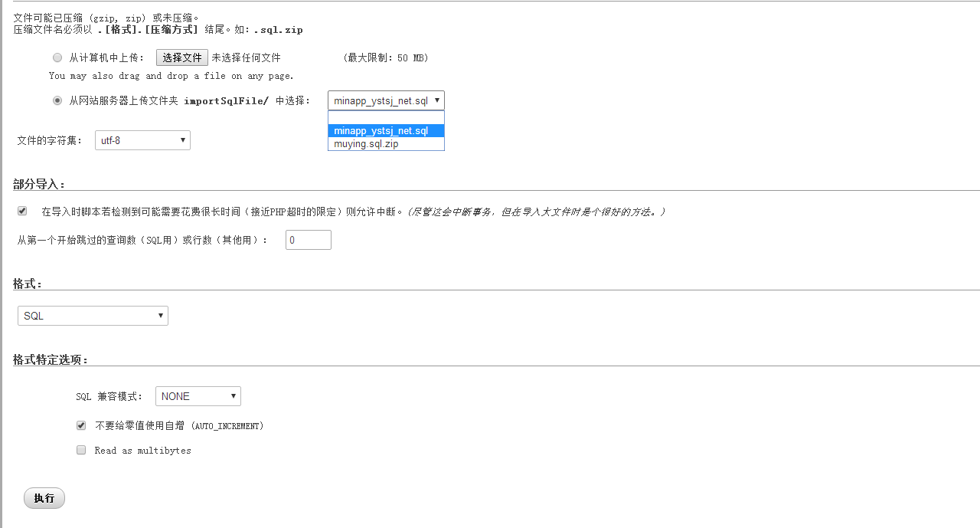Image resolution: width=980 pixels, height=528 pixels.
Task: Choose the blank option in the file list
Action: [x=386, y=117]
